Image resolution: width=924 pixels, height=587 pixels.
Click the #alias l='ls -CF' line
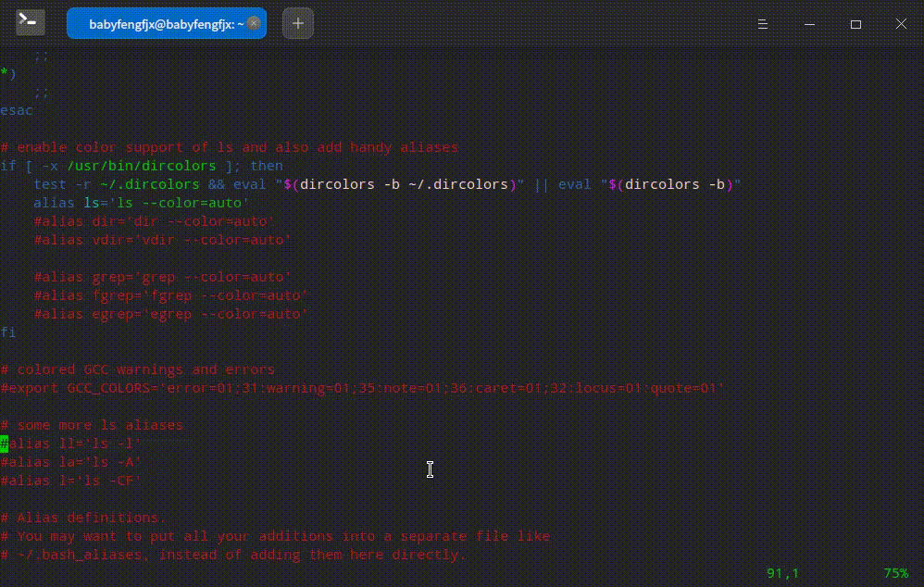(69, 481)
